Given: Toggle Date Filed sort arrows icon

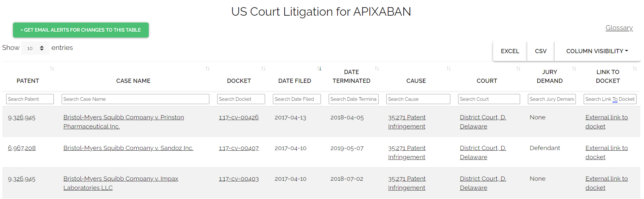Looking at the screenshot, I should 320,69.
